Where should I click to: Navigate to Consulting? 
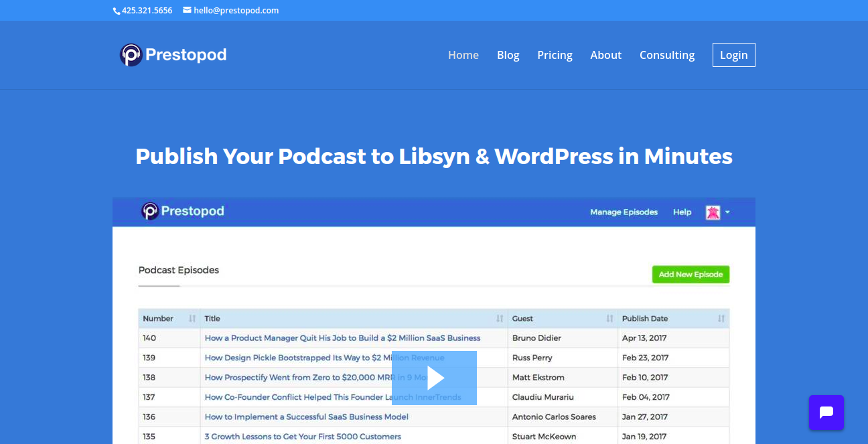pos(666,55)
